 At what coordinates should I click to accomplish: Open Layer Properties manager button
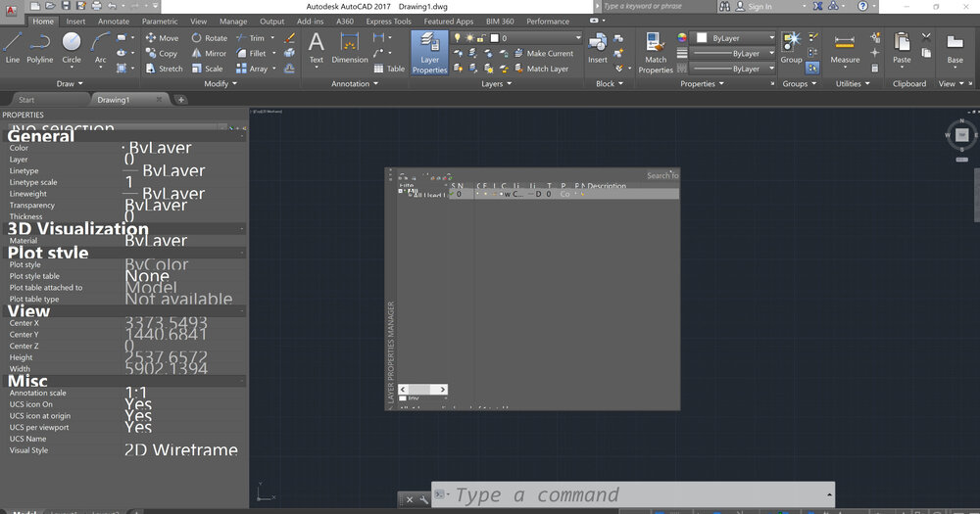pos(429,53)
